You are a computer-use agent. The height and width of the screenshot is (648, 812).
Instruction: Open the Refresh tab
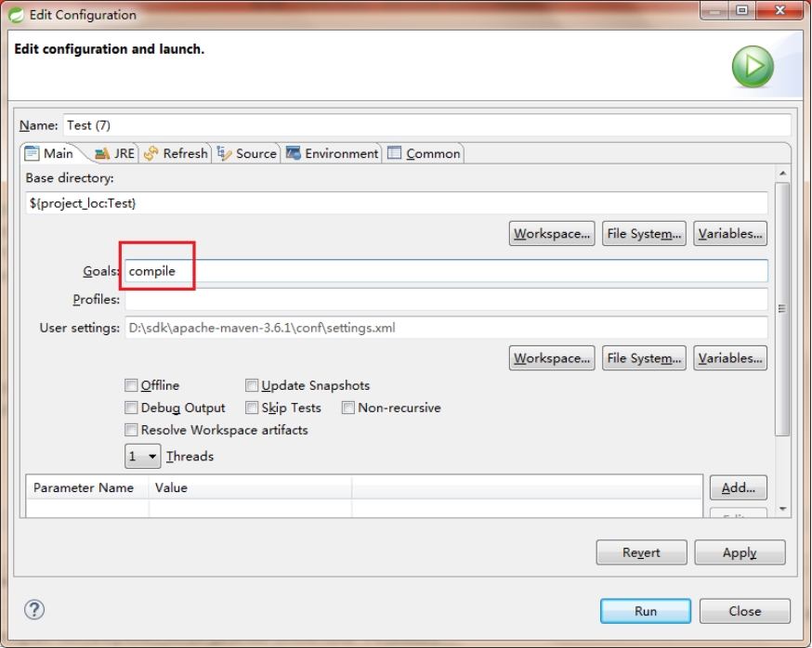coord(176,154)
